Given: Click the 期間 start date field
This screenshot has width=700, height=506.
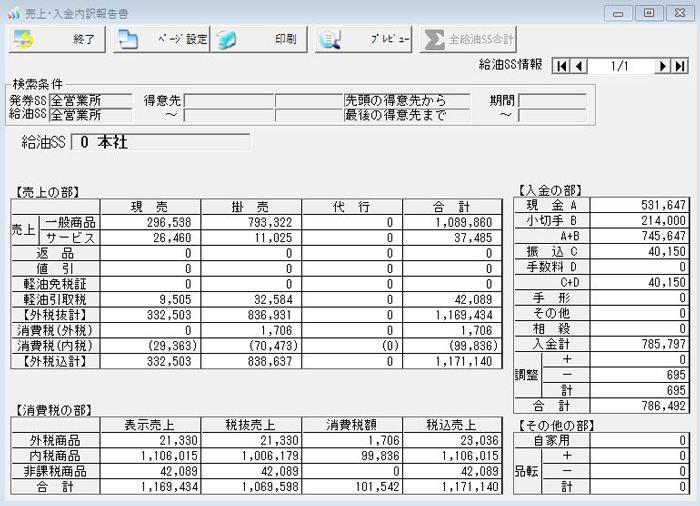Looking at the screenshot, I should (x=552, y=100).
